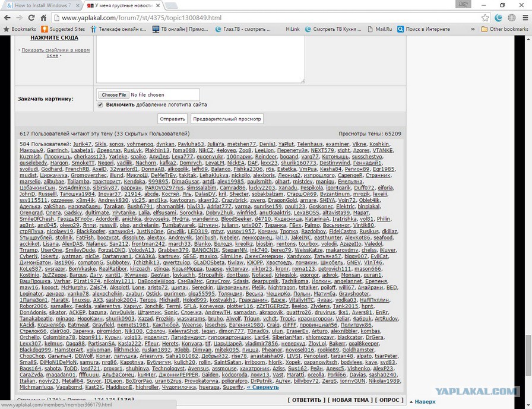Open the profile of user tsarPeter
This screenshot has height=409, width=532.
coord(386,356)
